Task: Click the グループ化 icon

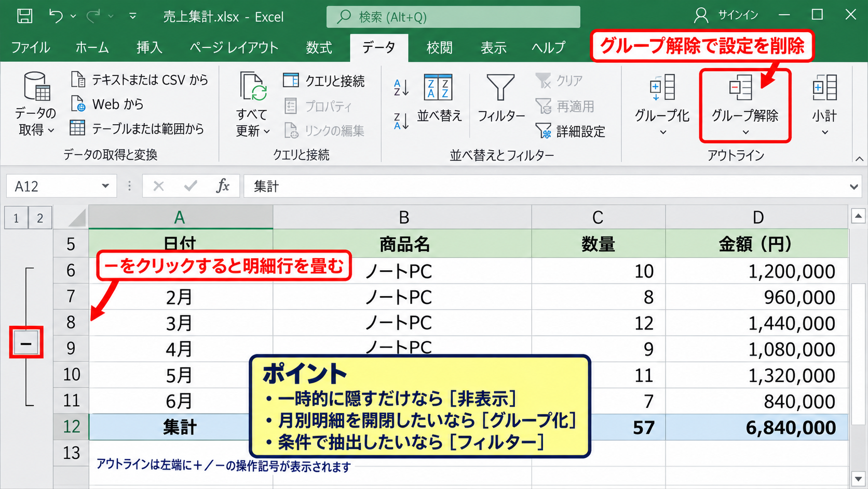Action: click(662, 87)
